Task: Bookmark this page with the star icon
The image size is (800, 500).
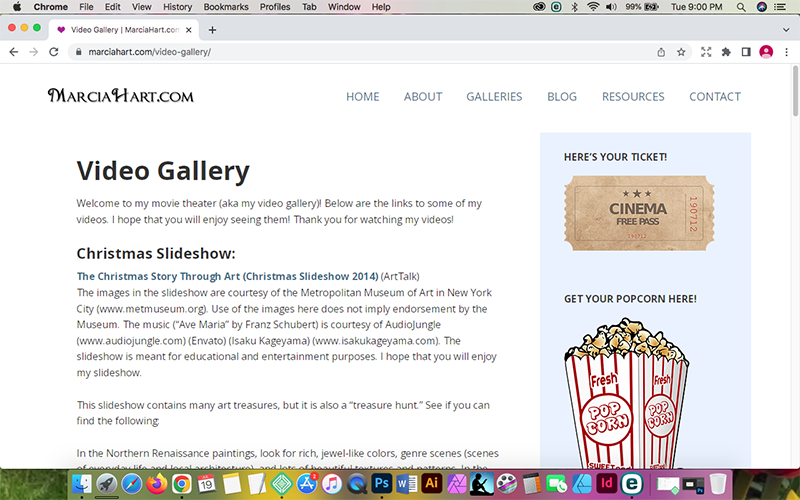Action: [681, 52]
